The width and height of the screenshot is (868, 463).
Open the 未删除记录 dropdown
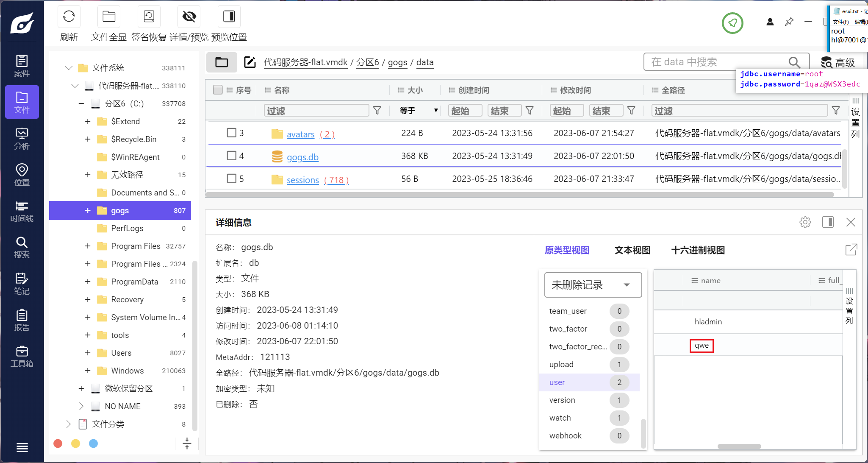pyautogui.click(x=593, y=285)
